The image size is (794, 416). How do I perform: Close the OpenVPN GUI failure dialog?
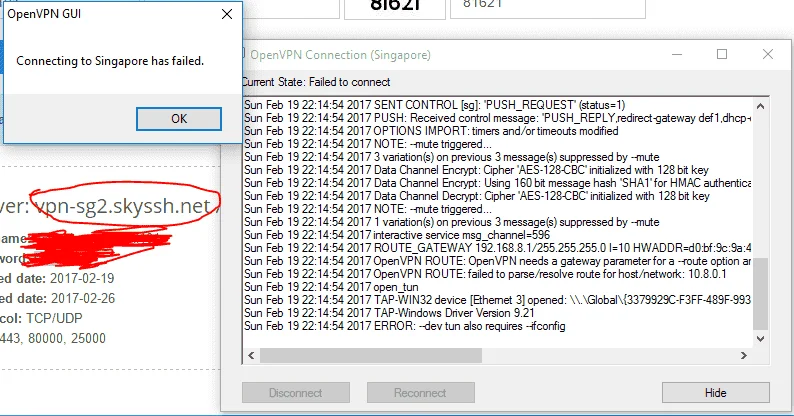tap(227, 14)
